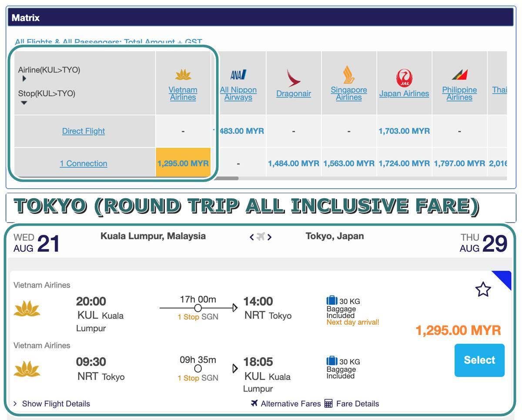Select Singapore Airlines fare 1,563.00 MYR
The image size is (522, 420).
[x=349, y=163]
